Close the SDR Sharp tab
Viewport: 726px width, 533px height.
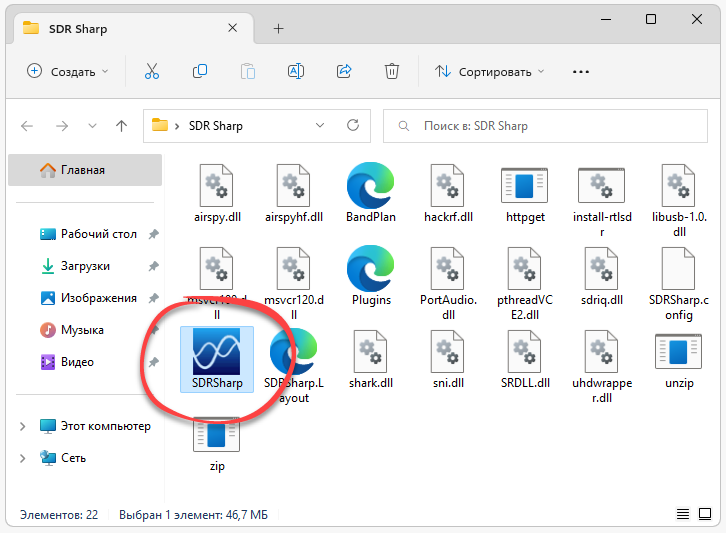(232, 28)
